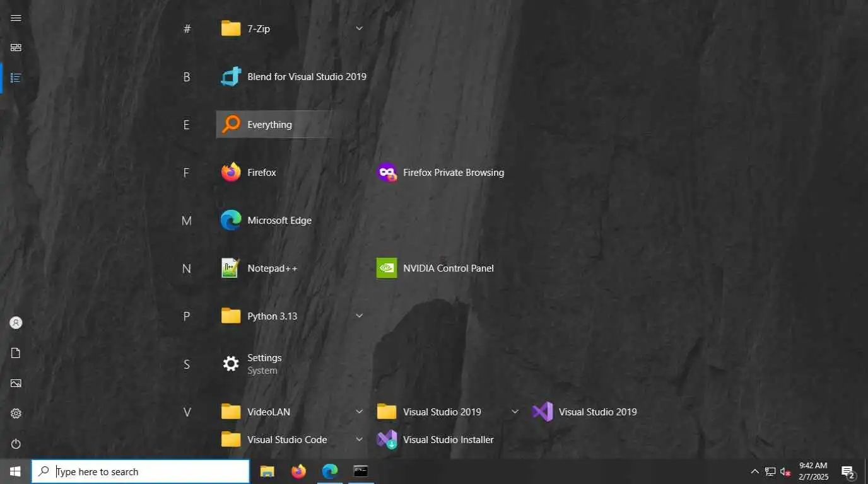Open File Explorer from taskbar
Viewport: 868px width, 484px height.
(267, 471)
